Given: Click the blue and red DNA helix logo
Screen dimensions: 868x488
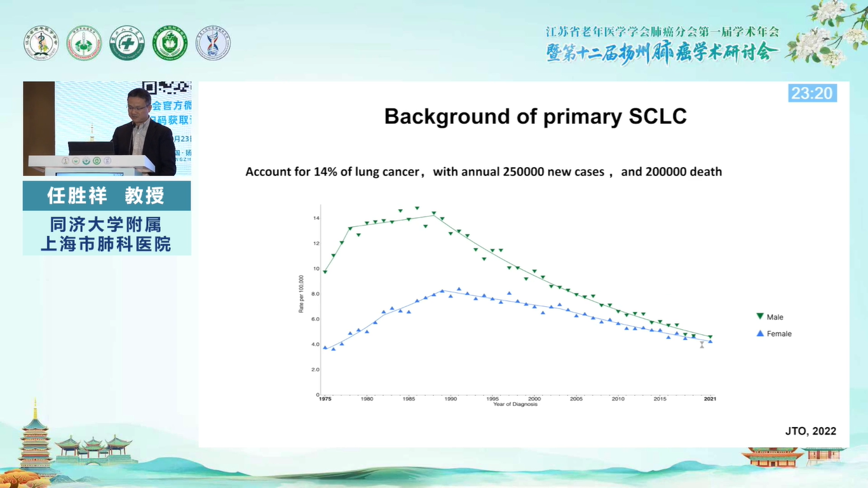Looking at the screenshot, I should click(x=213, y=43).
